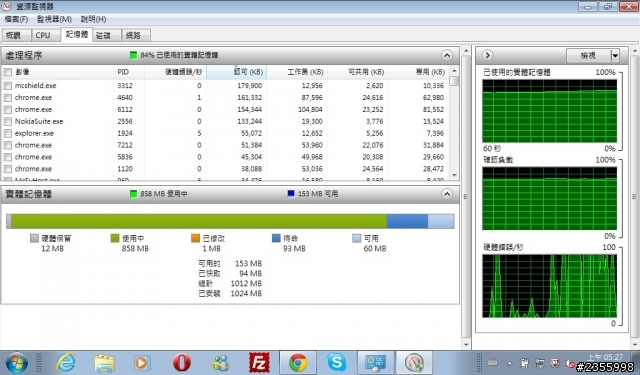
Task: Click the graphs pane vertical scrollbar
Action: 634,197
